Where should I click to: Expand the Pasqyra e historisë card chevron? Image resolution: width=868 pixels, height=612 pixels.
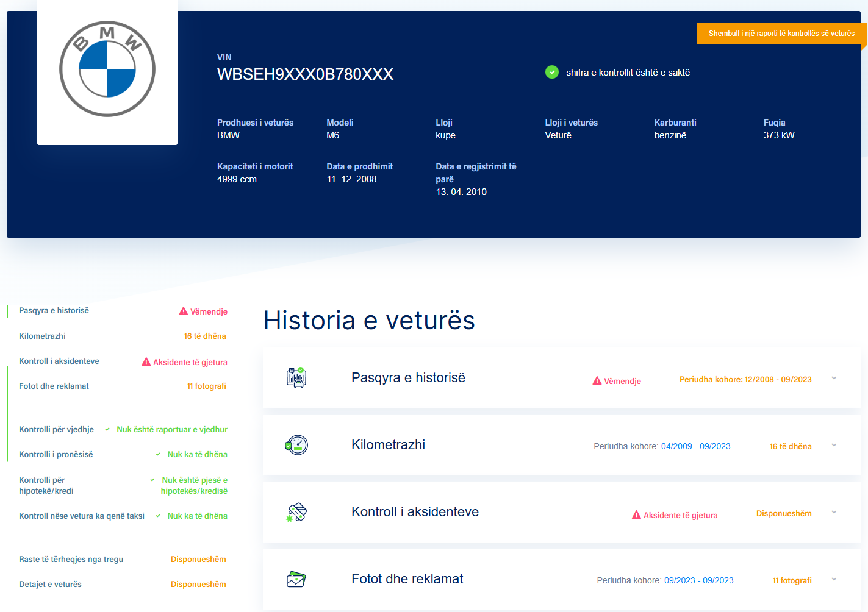(x=834, y=379)
